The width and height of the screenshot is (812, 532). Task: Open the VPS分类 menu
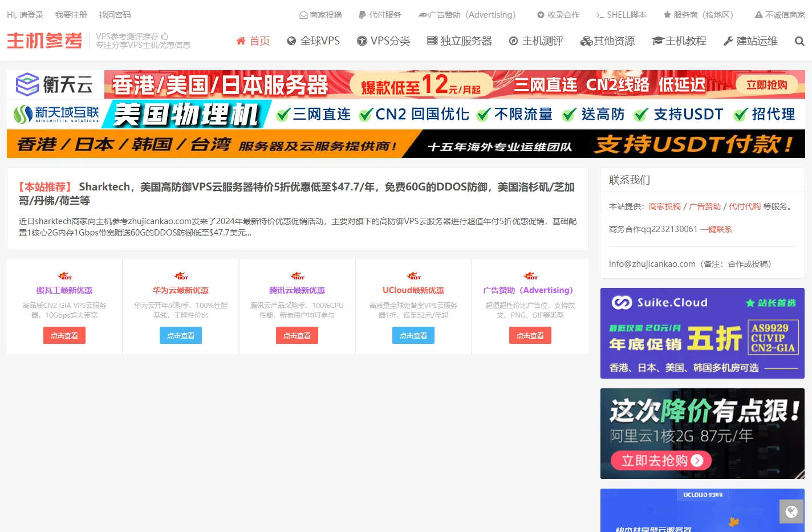coord(384,41)
